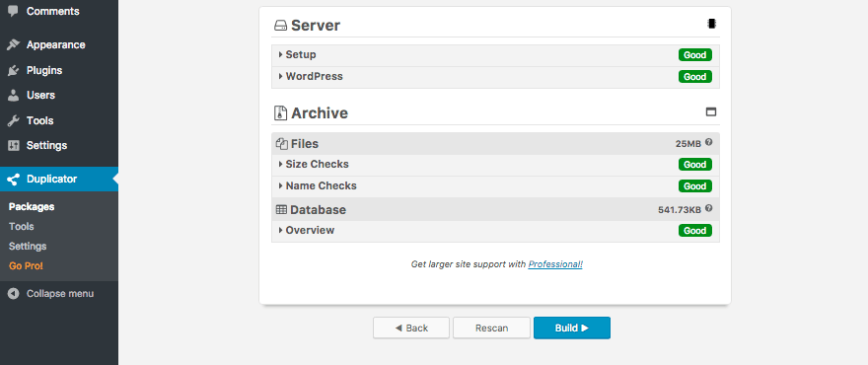Open the Appearance menu
868x365 pixels.
tap(58, 44)
